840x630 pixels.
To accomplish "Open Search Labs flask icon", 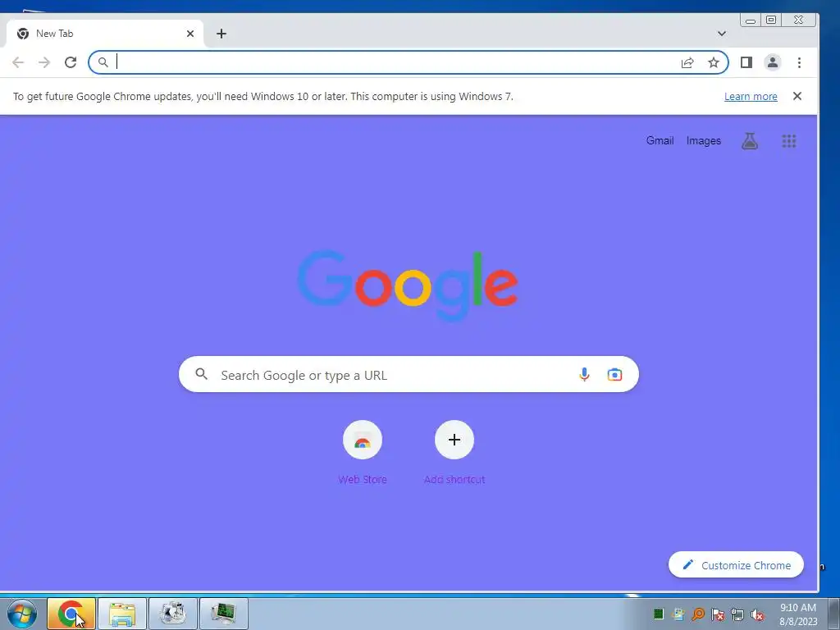I will click(750, 141).
